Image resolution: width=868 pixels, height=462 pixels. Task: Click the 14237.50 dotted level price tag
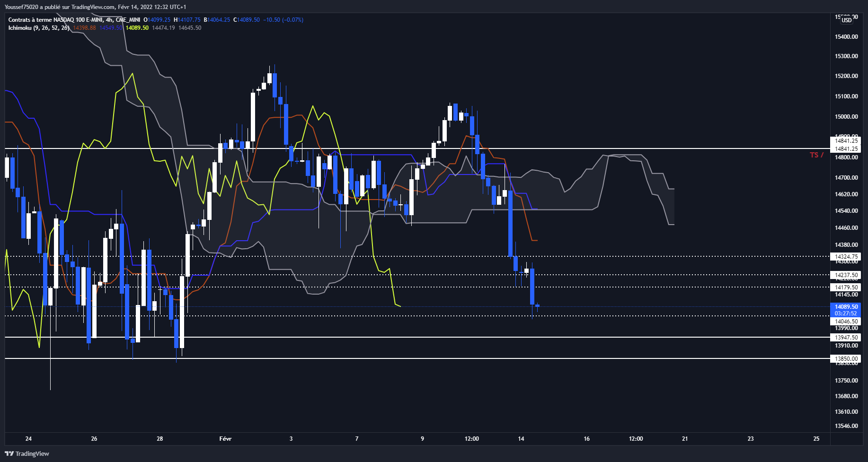(846, 275)
